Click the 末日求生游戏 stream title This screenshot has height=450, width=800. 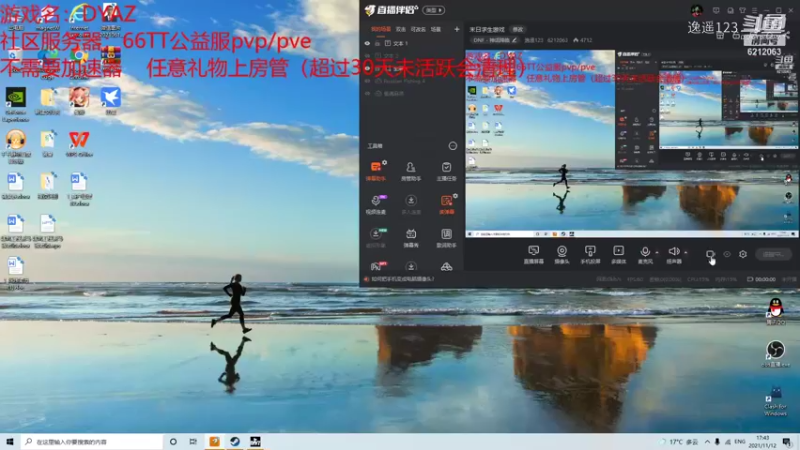tap(487, 29)
